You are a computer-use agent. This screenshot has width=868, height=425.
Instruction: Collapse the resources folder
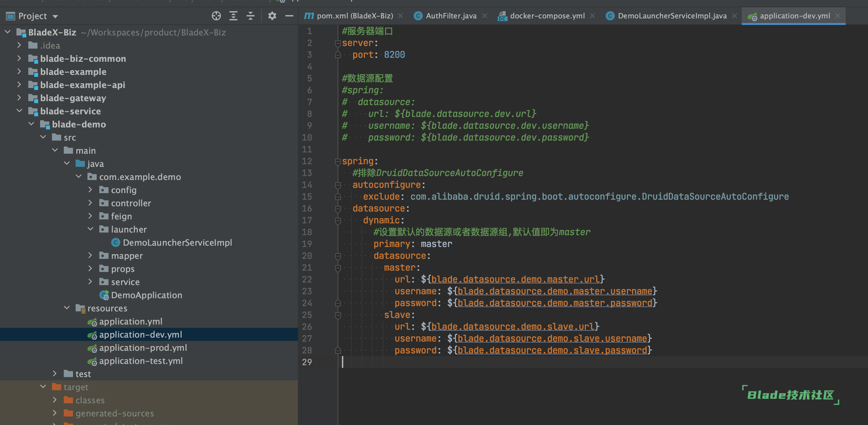pyautogui.click(x=67, y=308)
